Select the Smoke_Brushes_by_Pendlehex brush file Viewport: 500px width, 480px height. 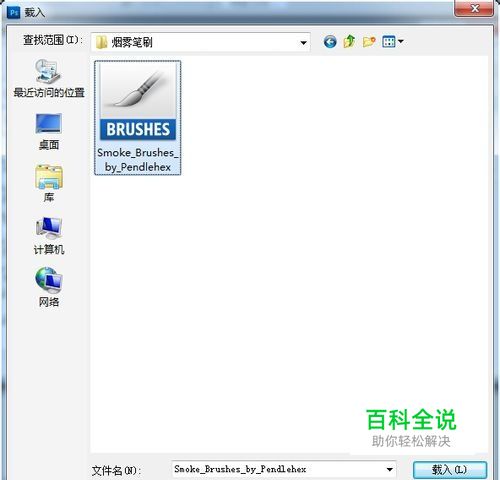138,118
